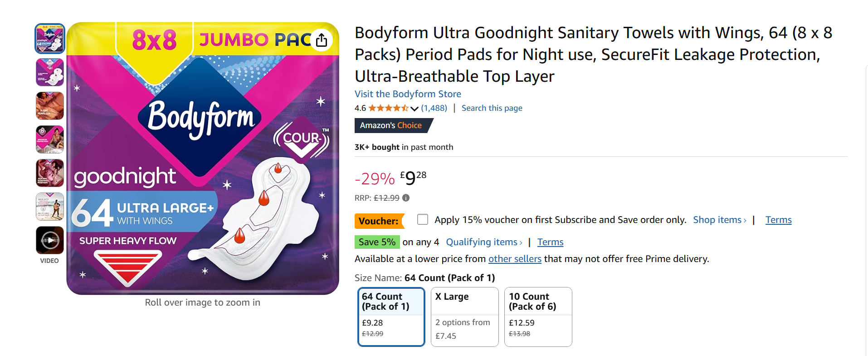
Task: Select the fifth product thumbnail
Action: tap(50, 173)
